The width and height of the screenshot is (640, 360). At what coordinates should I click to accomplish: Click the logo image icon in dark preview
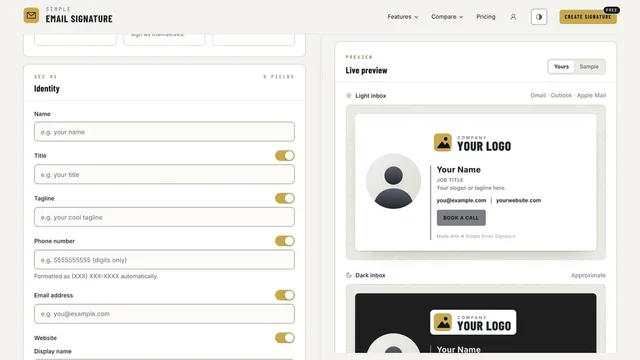442,322
